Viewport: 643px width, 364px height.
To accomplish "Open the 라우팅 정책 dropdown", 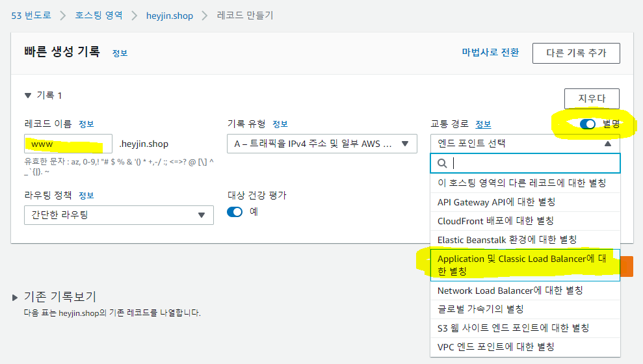I will pyautogui.click(x=118, y=215).
